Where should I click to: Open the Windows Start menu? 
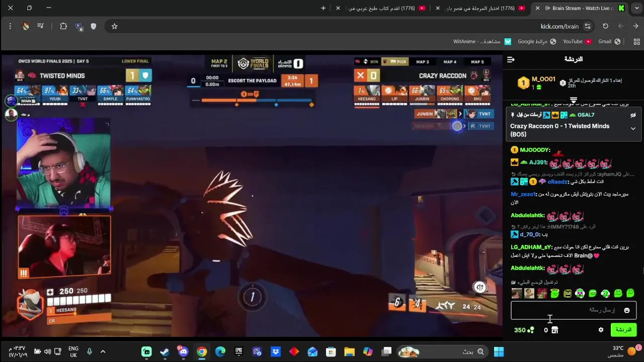(x=499, y=351)
